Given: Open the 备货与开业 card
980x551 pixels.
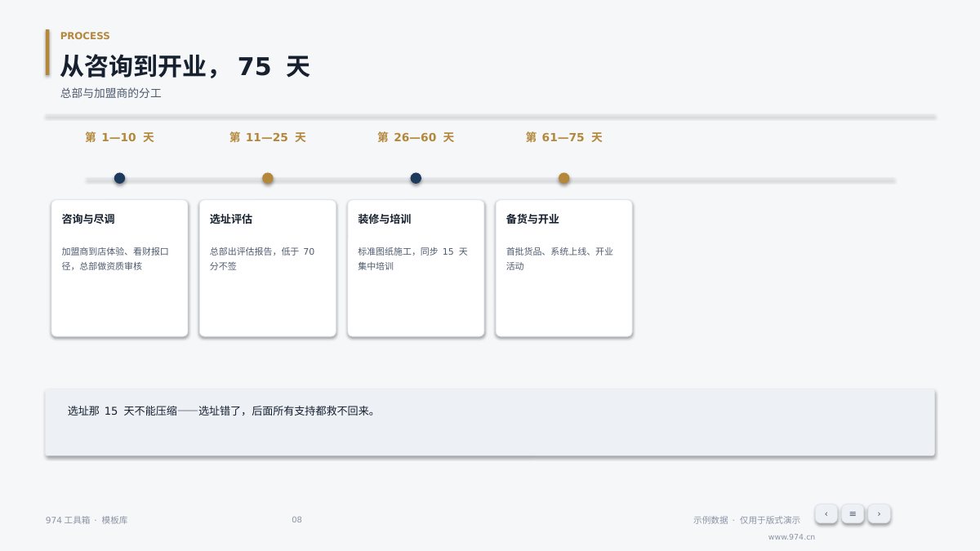Looking at the screenshot, I should 563,268.
